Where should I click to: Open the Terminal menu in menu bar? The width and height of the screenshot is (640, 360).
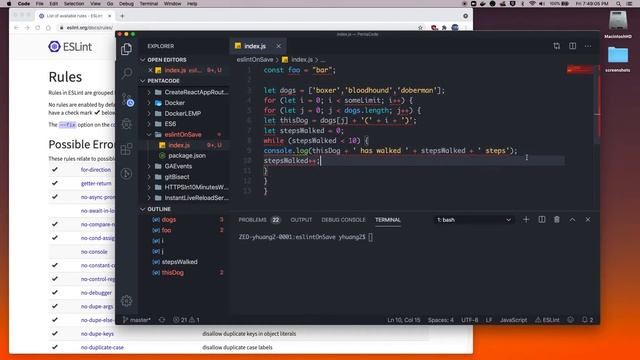pos(149,4)
